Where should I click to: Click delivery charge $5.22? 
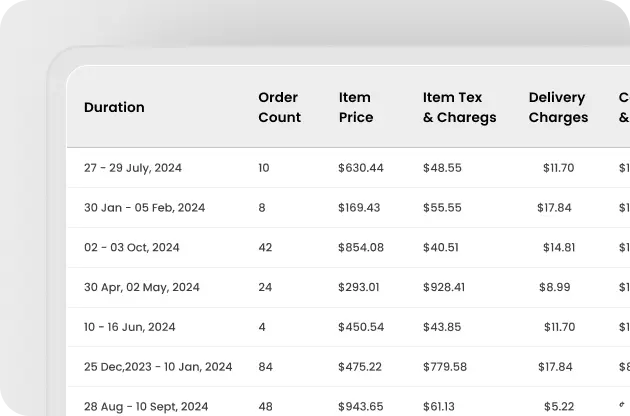pos(559,406)
